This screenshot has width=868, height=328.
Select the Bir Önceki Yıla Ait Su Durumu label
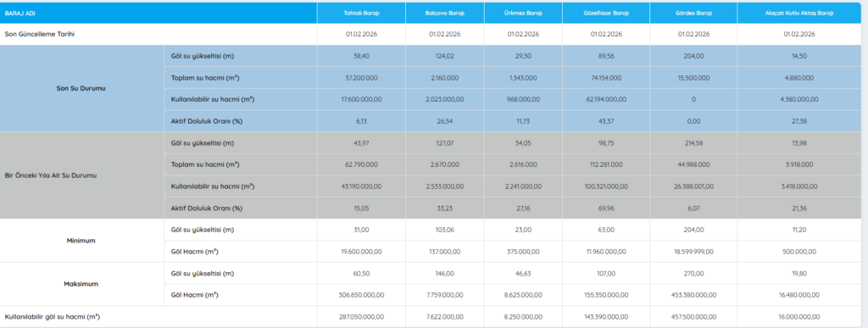tap(50, 175)
